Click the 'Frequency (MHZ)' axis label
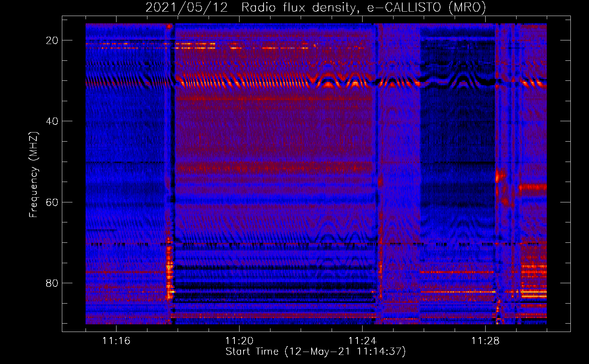 point(33,175)
